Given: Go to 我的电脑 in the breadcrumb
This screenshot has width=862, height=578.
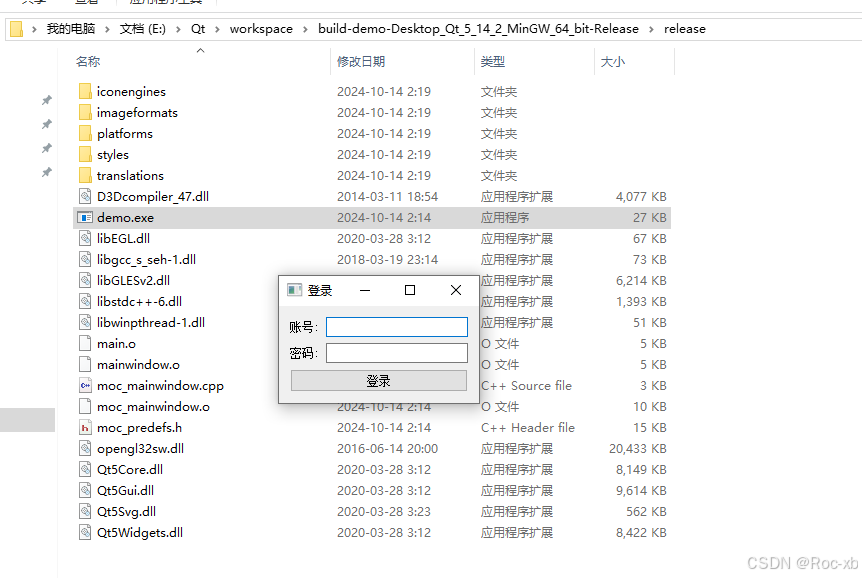Looking at the screenshot, I should 71,29.
